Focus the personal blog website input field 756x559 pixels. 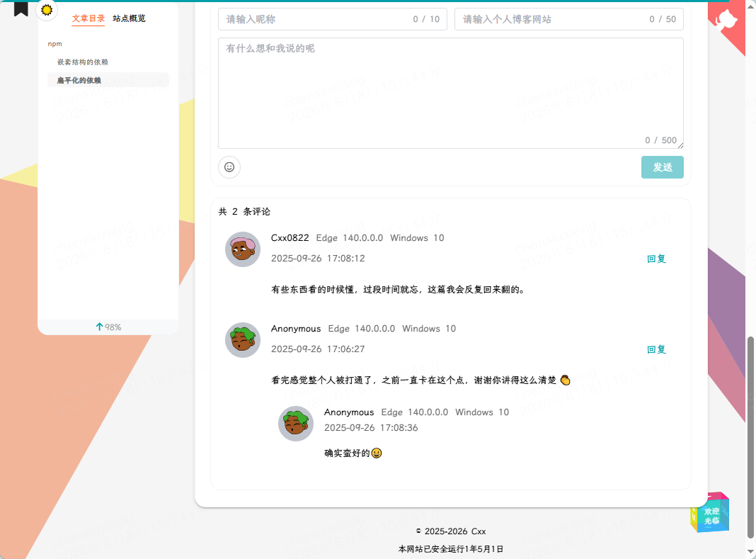pos(569,19)
